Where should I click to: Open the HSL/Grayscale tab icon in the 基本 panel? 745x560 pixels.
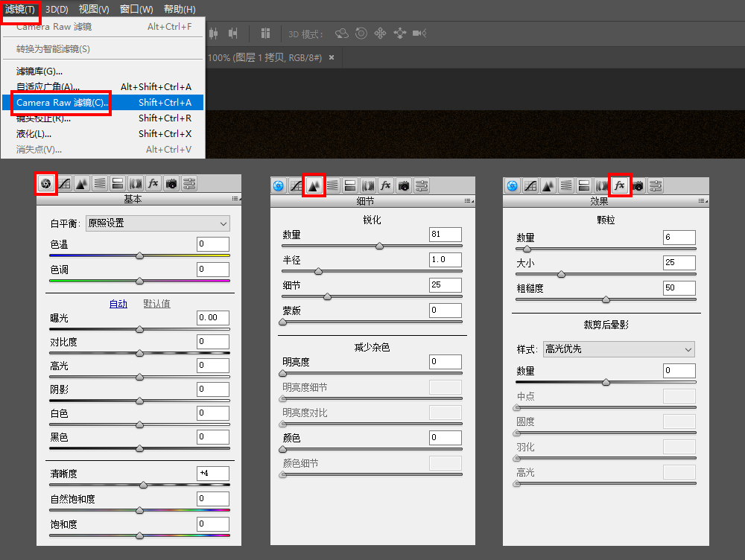100,183
